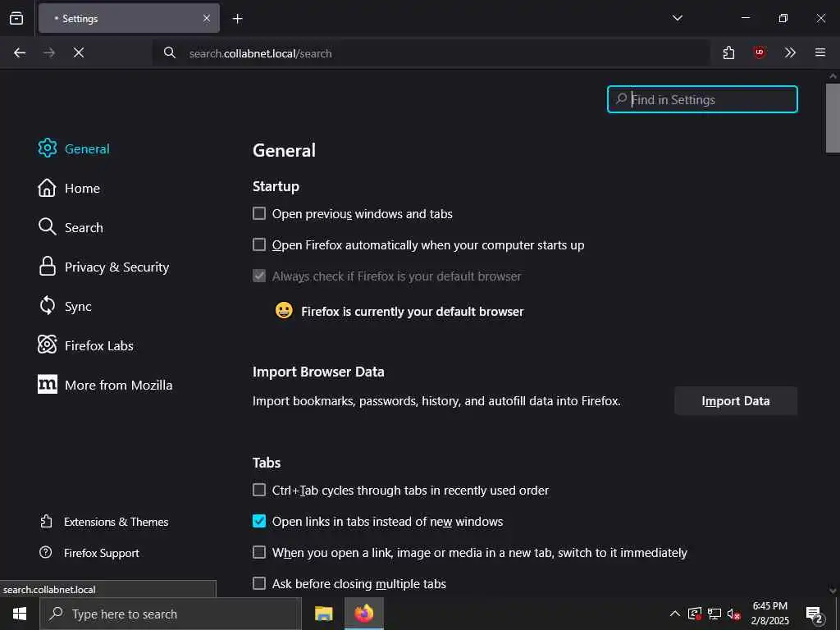Click the search magnifier in address bar
This screenshot has width=840, height=630.
[169, 52]
